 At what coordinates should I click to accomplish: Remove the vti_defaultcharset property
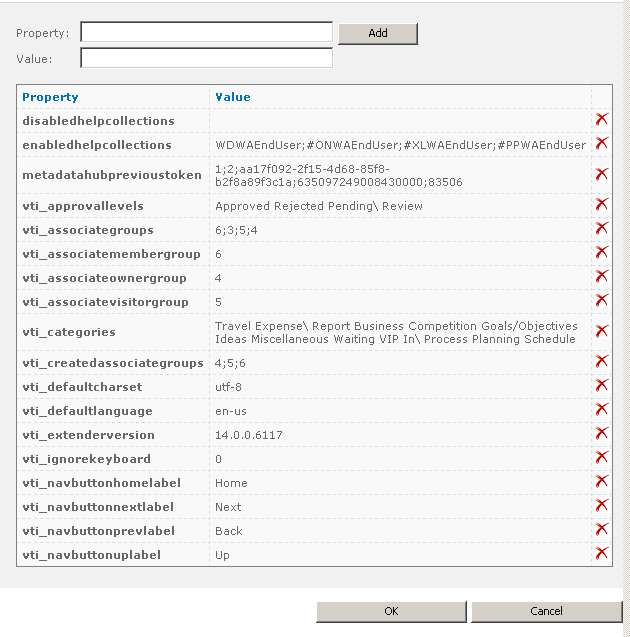[602, 385]
